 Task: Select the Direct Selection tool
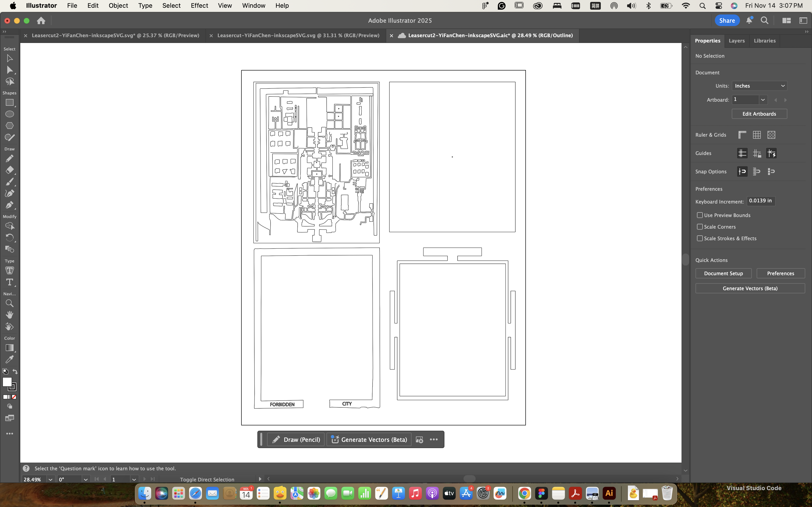[x=9, y=70]
